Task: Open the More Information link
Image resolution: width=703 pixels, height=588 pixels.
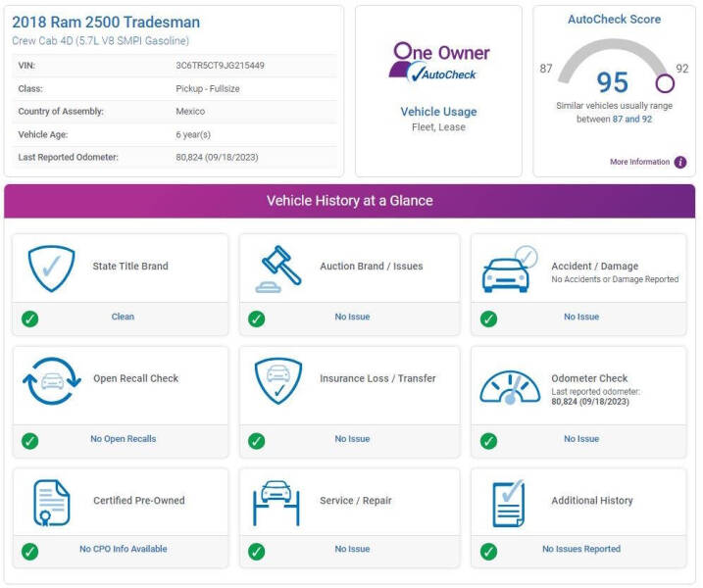Action: click(x=639, y=163)
